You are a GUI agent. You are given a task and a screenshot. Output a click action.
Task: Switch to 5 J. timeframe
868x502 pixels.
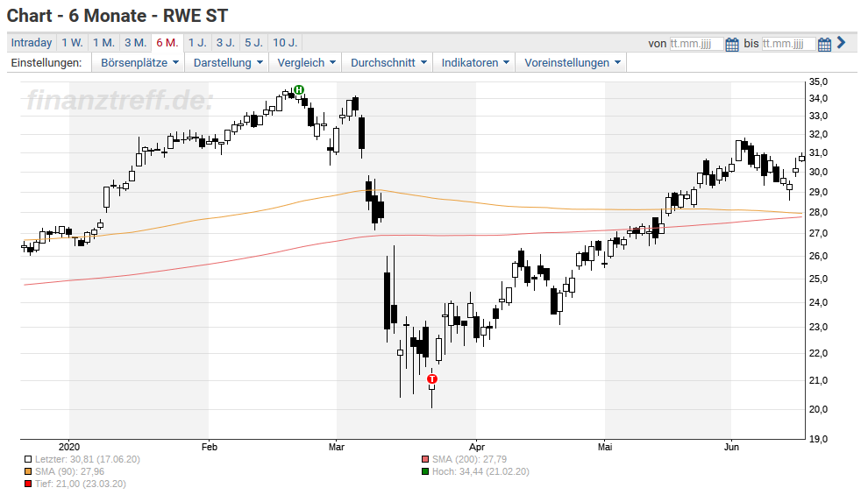254,43
